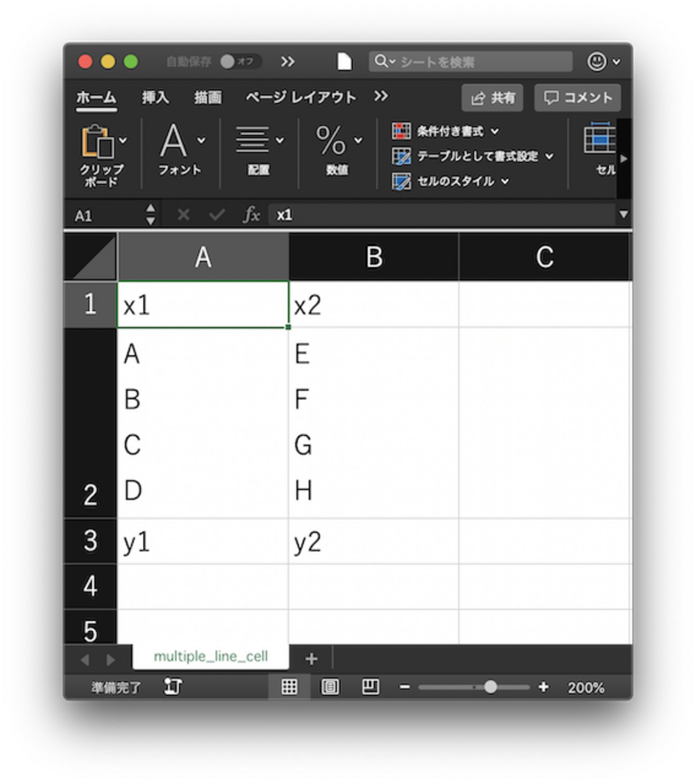Switch to normal grid view
The width and height of the screenshot is (696, 784).
[x=289, y=687]
